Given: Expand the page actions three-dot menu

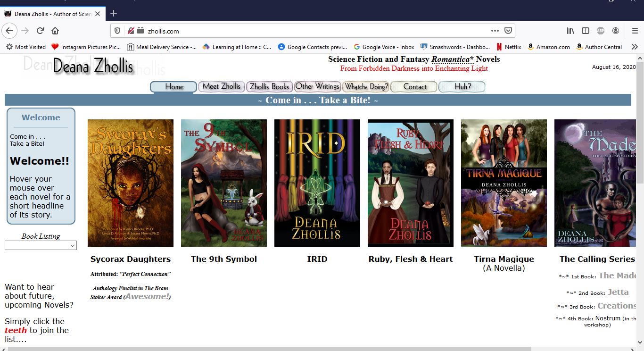Looking at the screenshot, I should (x=495, y=31).
